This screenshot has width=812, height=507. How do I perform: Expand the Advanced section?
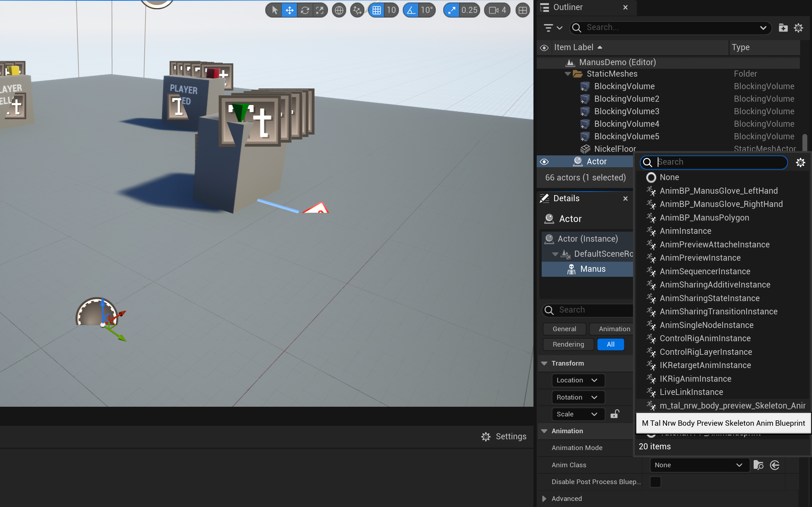coord(544,498)
